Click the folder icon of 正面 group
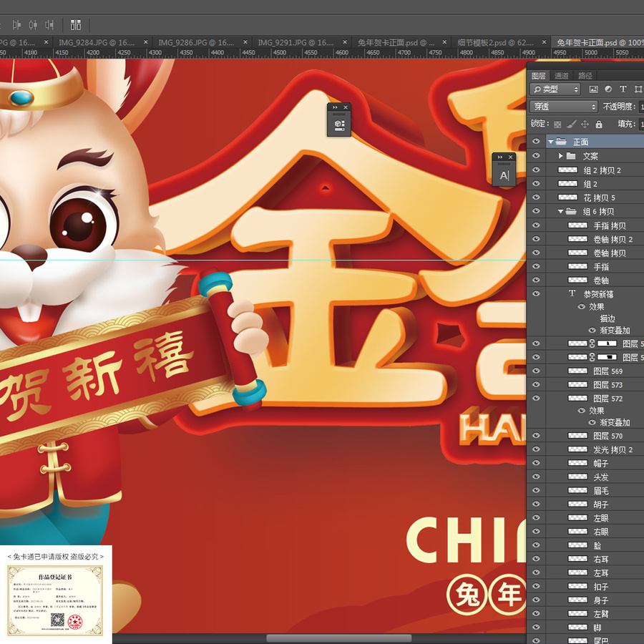The image size is (644, 644). coord(561,142)
